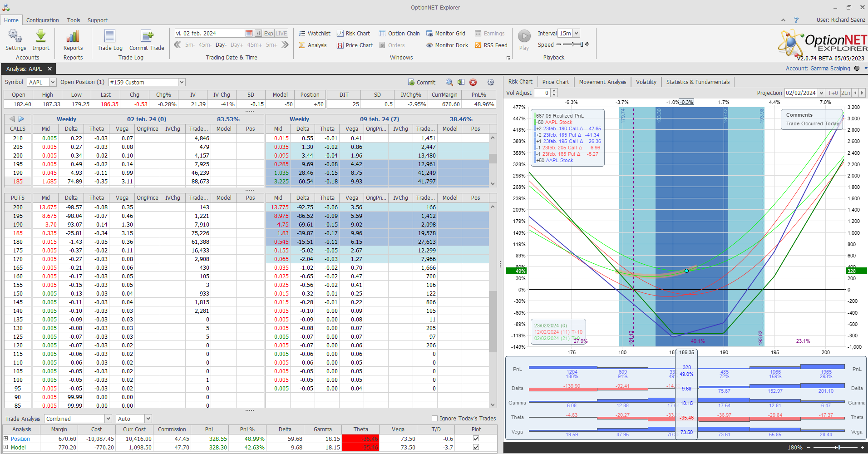Image resolution: width=868 pixels, height=454 pixels.
Task: Click the help question mark icon
Action: tap(796, 20)
